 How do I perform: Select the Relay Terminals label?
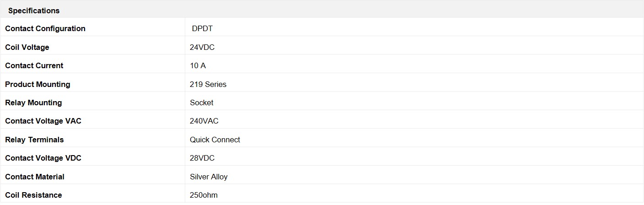(34, 140)
